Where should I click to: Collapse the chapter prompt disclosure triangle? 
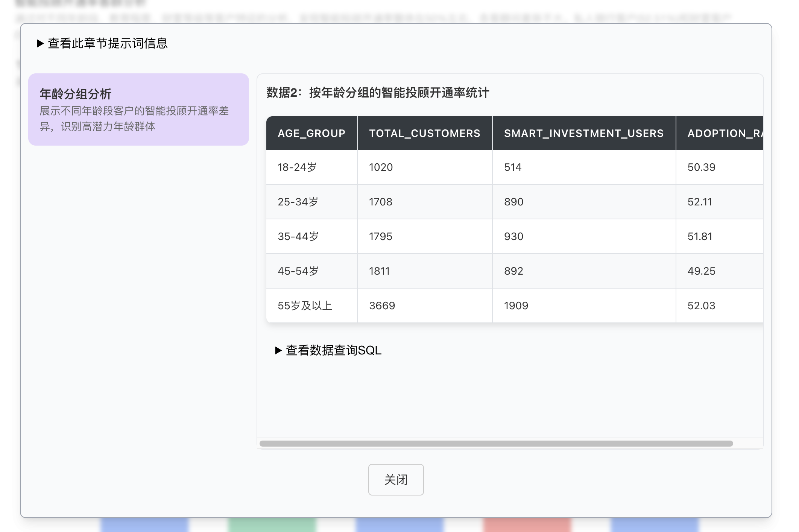[x=40, y=44]
